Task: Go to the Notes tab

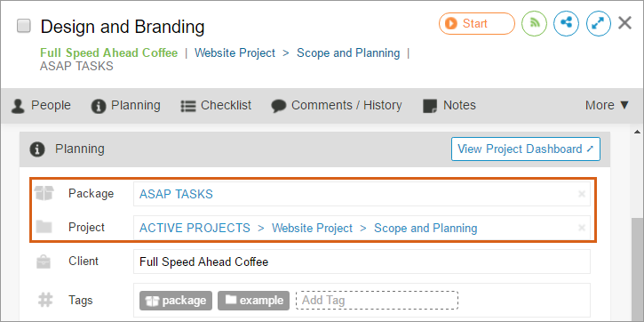Action: tap(449, 106)
